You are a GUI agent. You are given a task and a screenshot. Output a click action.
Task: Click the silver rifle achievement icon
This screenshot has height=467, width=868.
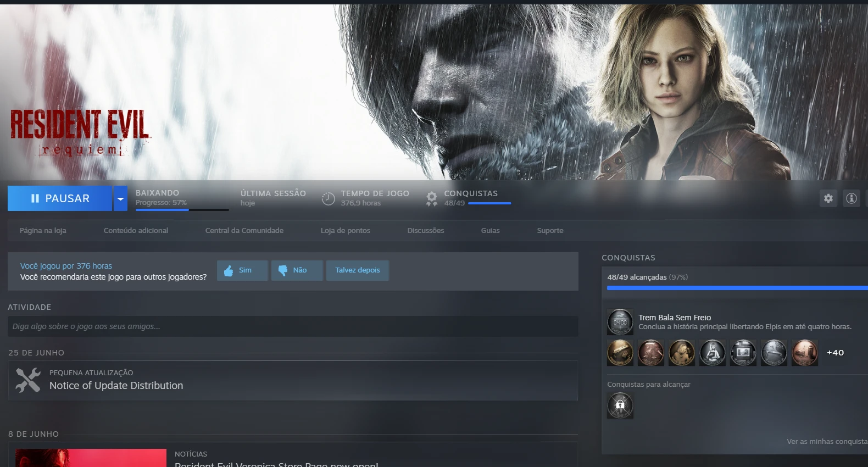pyautogui.click(x=774, y=353)
